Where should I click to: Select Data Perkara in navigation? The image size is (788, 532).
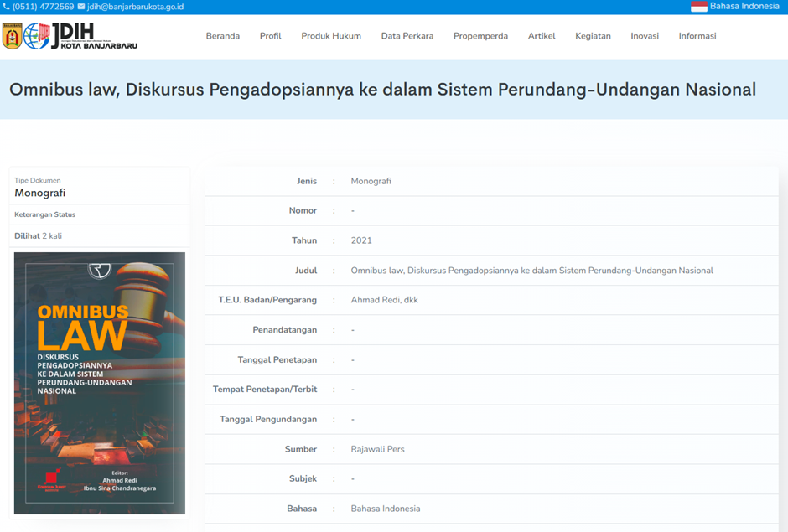point(407,36)
